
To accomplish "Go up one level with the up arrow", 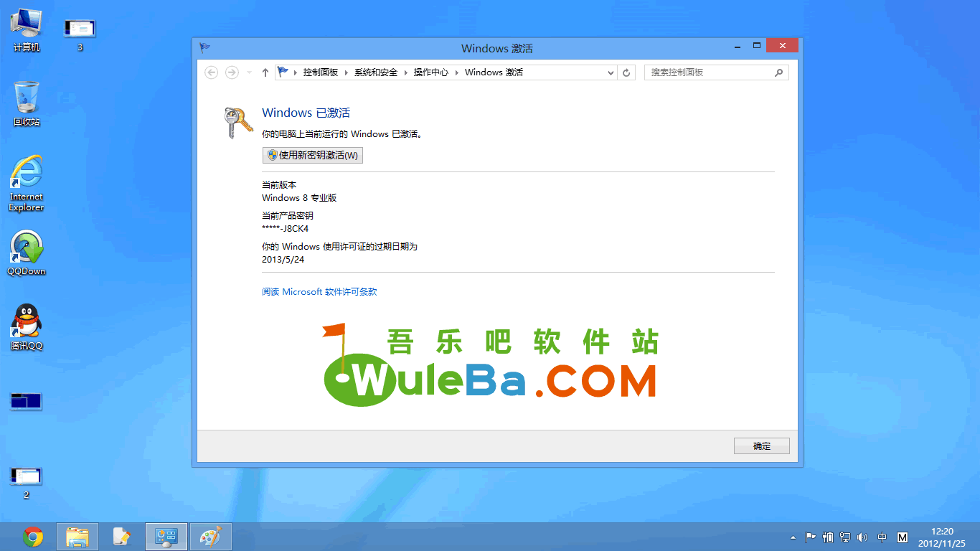I will pyautogui.click(x=265, y=72).
